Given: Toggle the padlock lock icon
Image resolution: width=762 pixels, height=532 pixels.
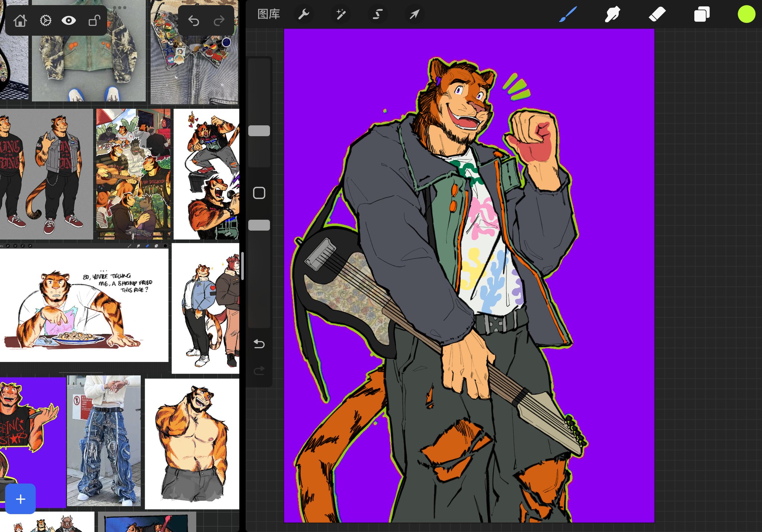Looking at the screenshot, I should click(94, 20).
